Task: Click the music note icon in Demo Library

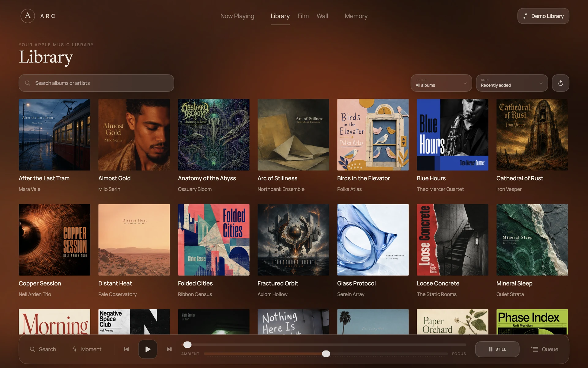Action: [x=525, y=16]
